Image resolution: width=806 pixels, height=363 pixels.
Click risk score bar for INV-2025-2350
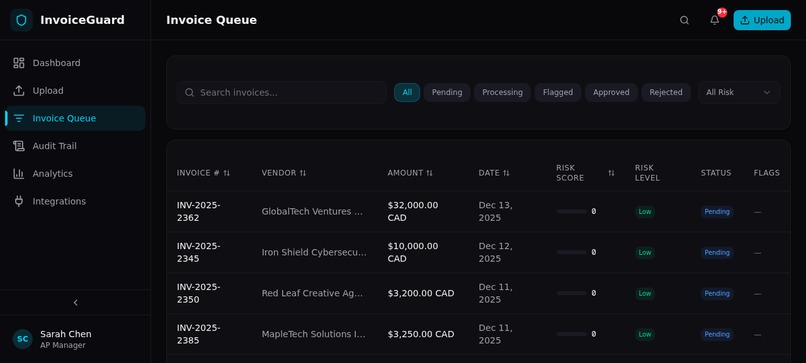[571, 293]
